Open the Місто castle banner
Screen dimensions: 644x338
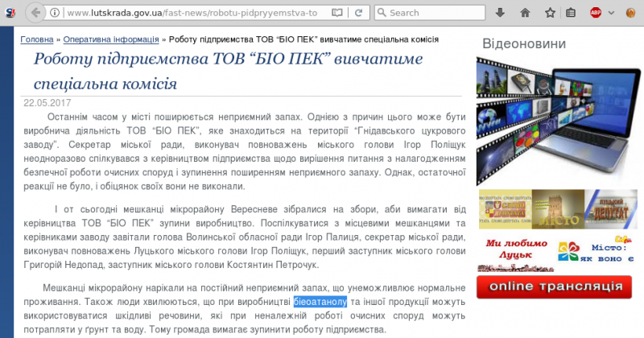558,209
